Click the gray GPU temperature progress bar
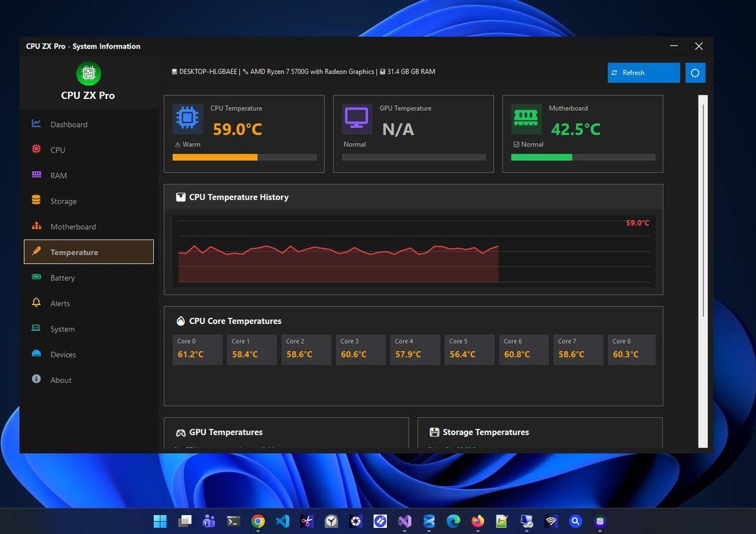 (414, 157)
